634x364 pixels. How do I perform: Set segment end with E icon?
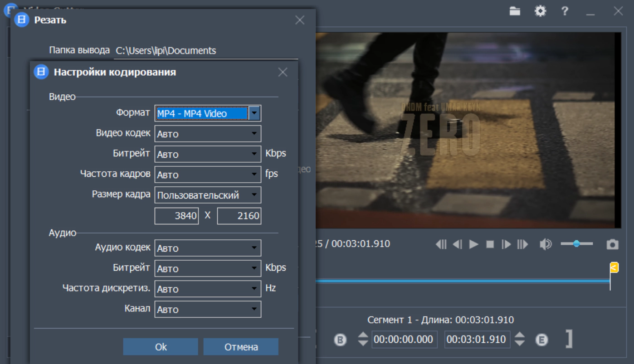pos(541,340)
